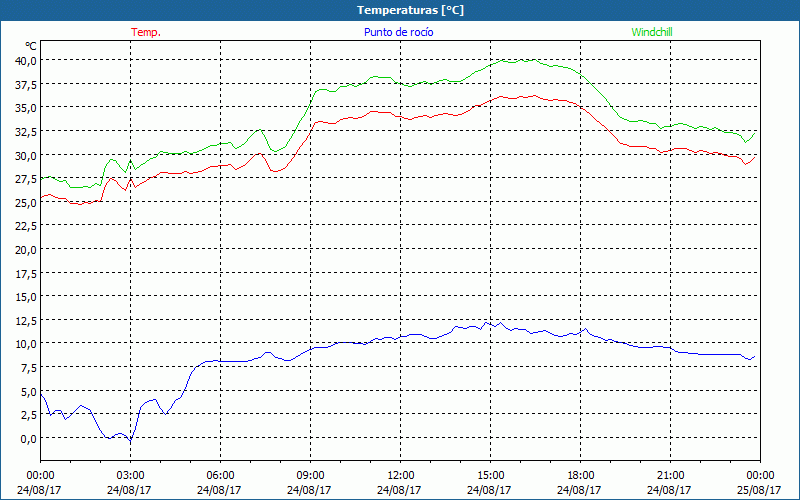Click the 32,5 y-axis value
Image resolution: width=800 pixels, height=500 pixels.
pos(27,132)
